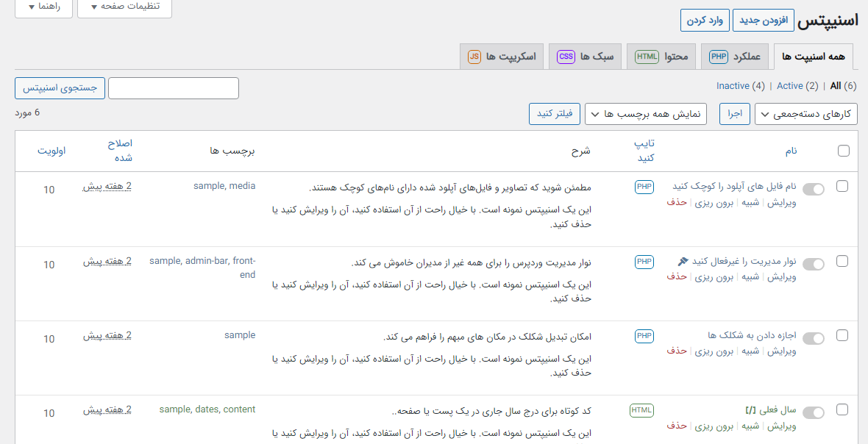
Task: Switch to همه اسنیپت ها tab
Action: pos(813,57)
